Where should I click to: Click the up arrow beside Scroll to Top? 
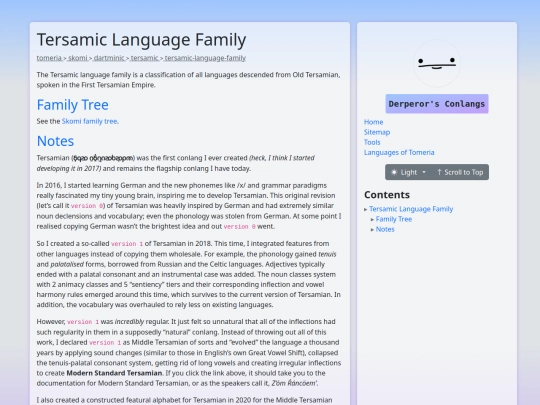click(x=439, y=172)
